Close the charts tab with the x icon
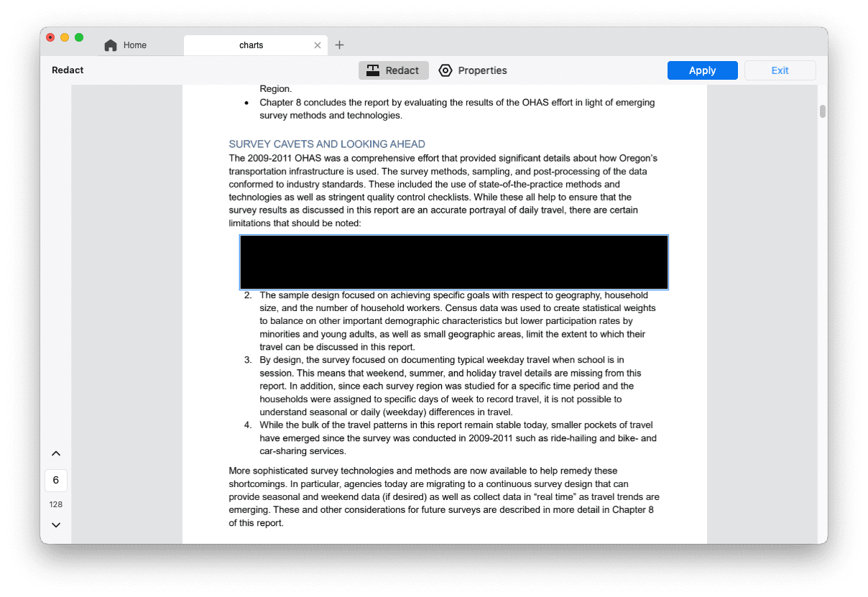 pos(317,45)
